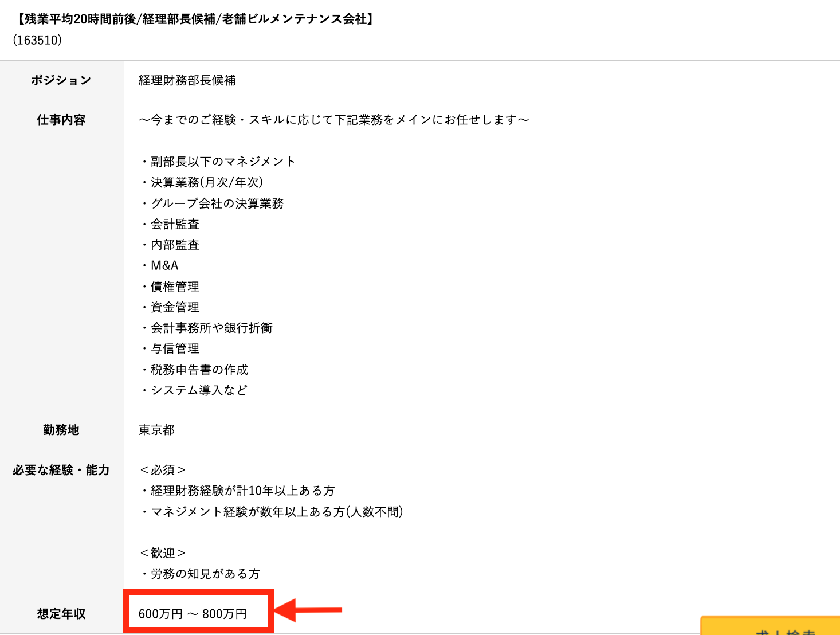Click the job title heading with 残業平均20時間前後
The height and width of the screenshot is (635, 840).
(x=195, y=19)
